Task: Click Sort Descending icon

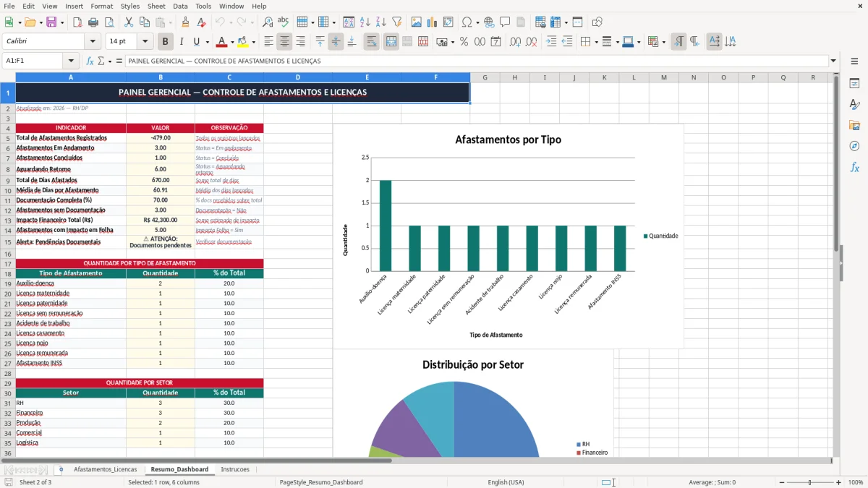Action: click(381, 22)
